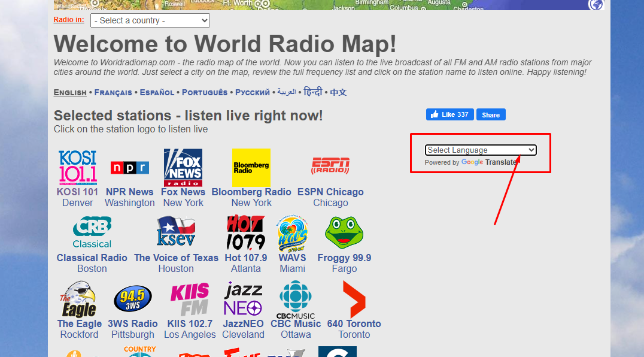Open the Select a country dropdown
644x357 pixels.
(150, 20)
